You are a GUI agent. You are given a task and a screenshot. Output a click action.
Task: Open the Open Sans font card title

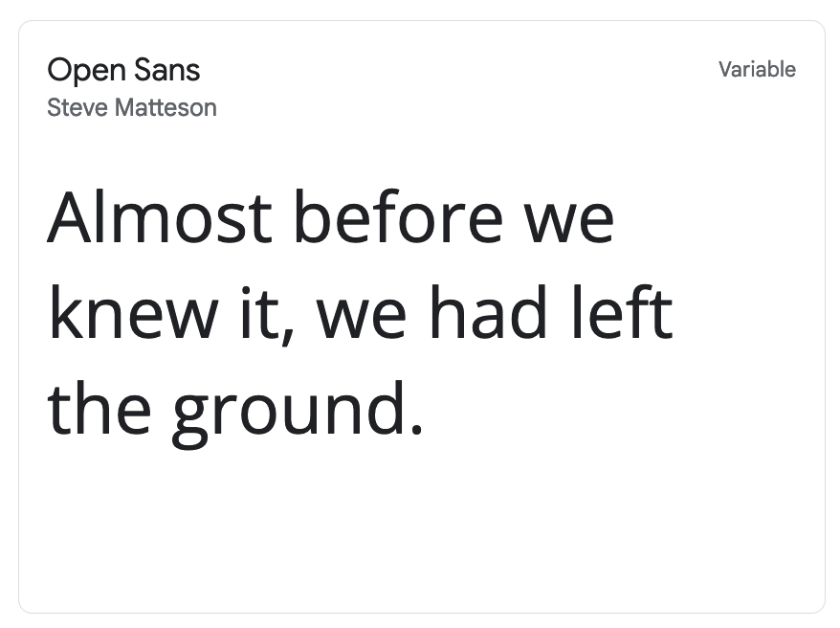coord(123,71)
